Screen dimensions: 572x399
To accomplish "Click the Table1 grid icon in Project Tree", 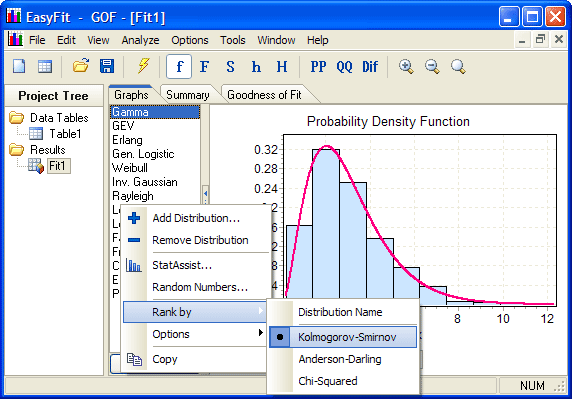I will point(36,133).
